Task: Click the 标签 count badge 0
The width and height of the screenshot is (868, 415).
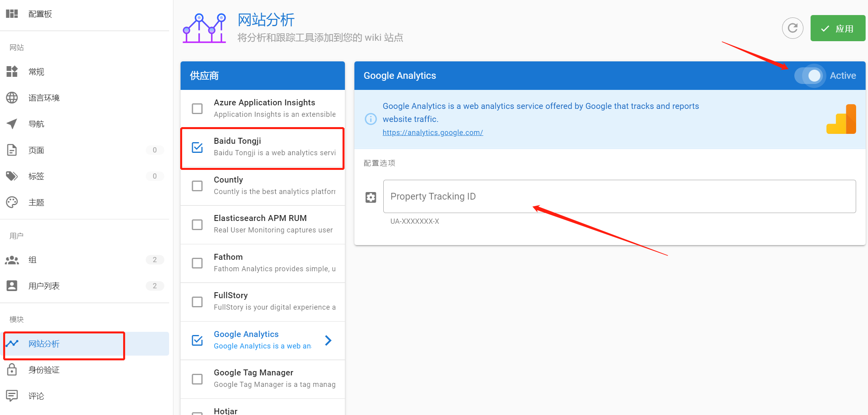Action: tap(155, 176)
